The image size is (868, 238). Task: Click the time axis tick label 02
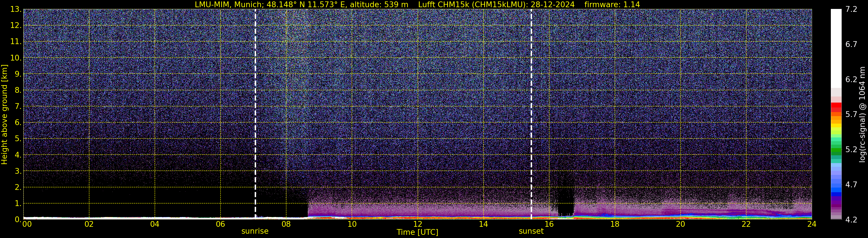pos(89,224)
